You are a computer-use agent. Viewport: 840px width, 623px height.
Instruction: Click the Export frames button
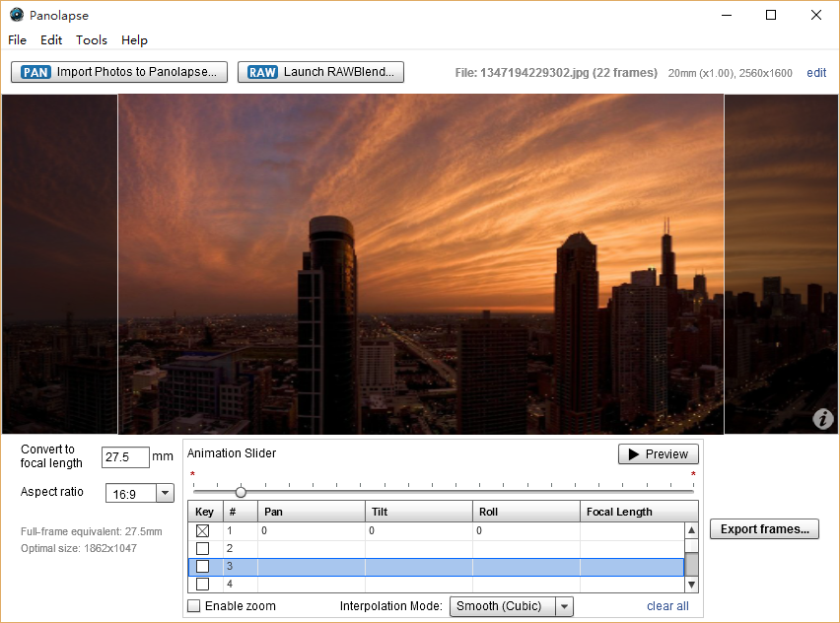pos(764,529)
